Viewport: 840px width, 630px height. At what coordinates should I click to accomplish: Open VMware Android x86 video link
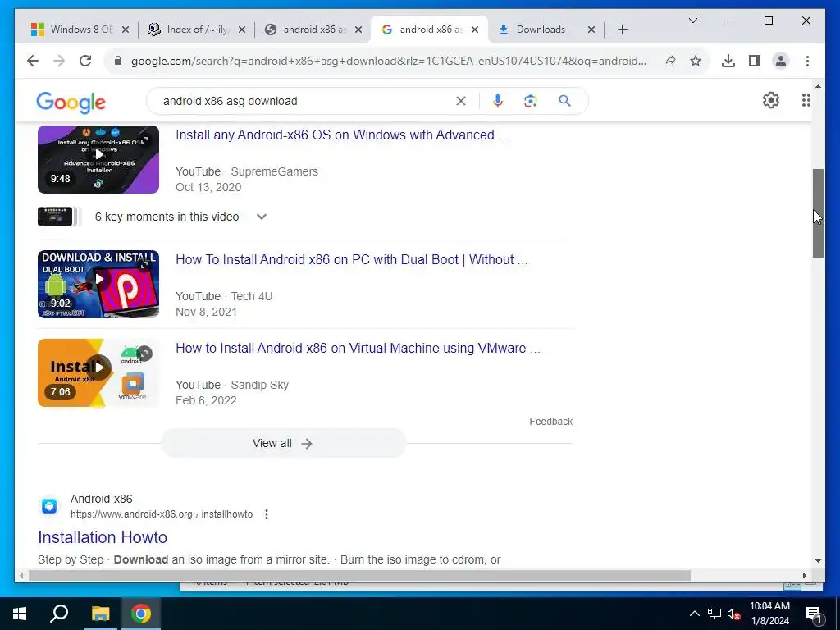tap(358, 348)
